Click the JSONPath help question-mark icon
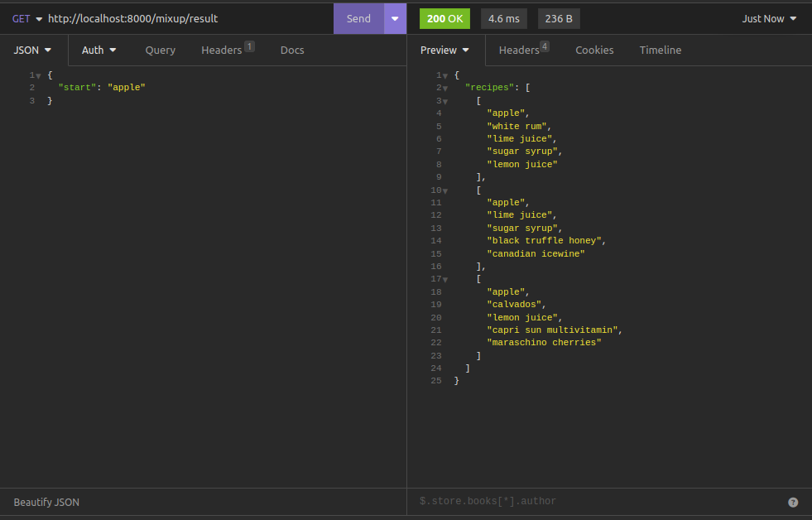812x520 pixels. [793, 502]
